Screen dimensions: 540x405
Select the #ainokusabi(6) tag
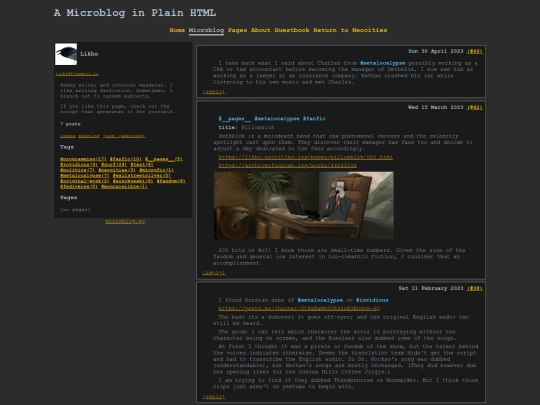click(x=133, y=181)
